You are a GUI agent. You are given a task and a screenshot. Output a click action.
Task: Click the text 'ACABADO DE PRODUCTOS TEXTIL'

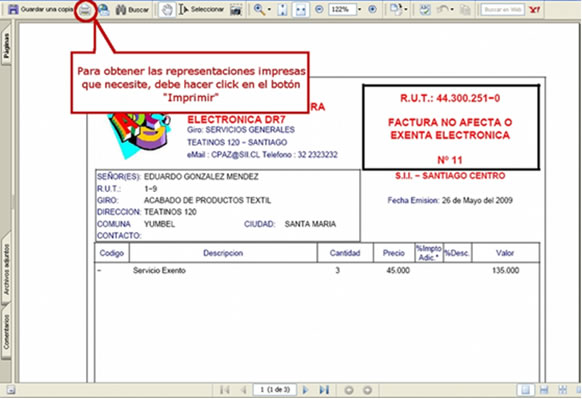(x=207, y=200)
